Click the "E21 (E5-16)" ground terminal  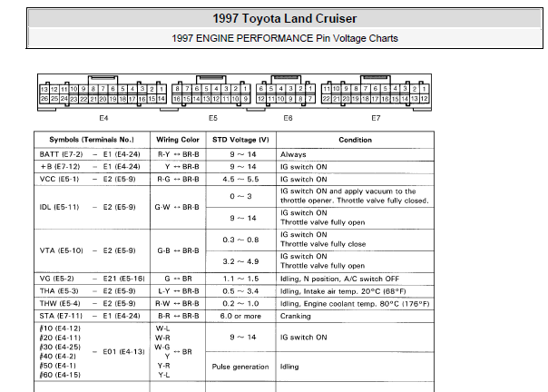click(123, 279)
